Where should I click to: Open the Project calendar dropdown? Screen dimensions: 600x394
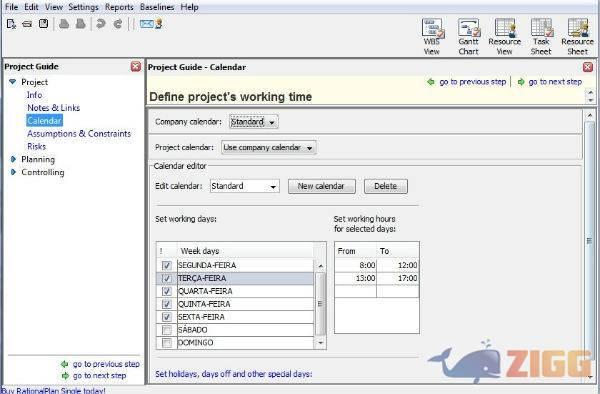click(269, 148)
